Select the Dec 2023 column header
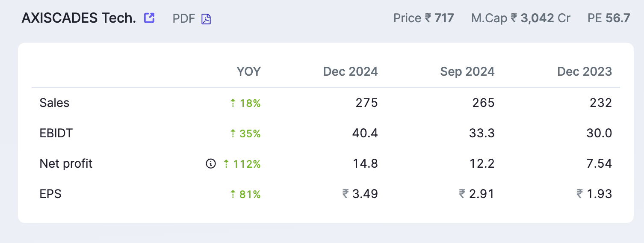644x243 pixels. (x=585, y=71)
